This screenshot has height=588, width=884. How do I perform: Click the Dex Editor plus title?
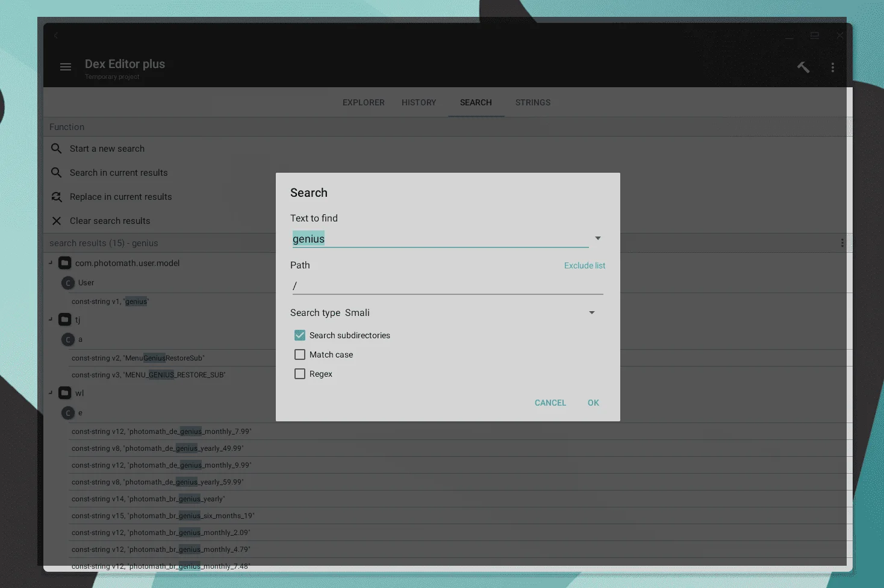coord(125,64)
